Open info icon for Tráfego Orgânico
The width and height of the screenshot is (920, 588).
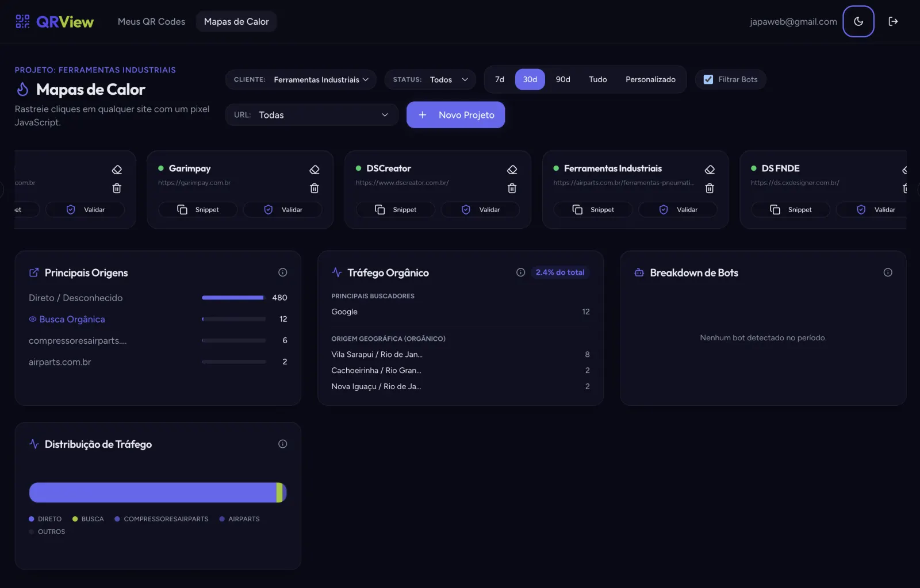(x=521, y=272)
